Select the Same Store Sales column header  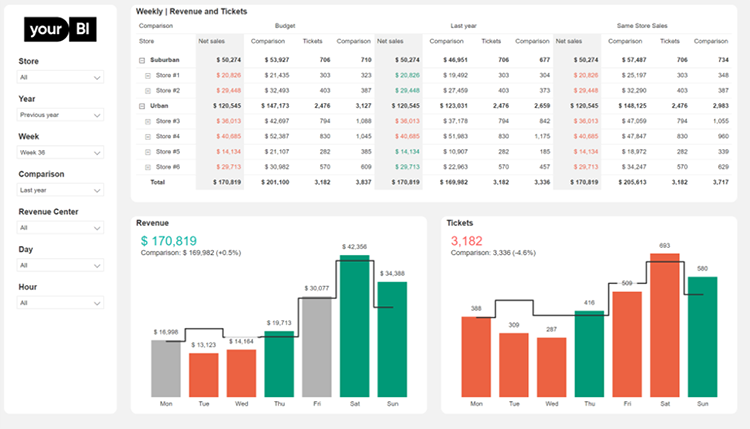640,25
